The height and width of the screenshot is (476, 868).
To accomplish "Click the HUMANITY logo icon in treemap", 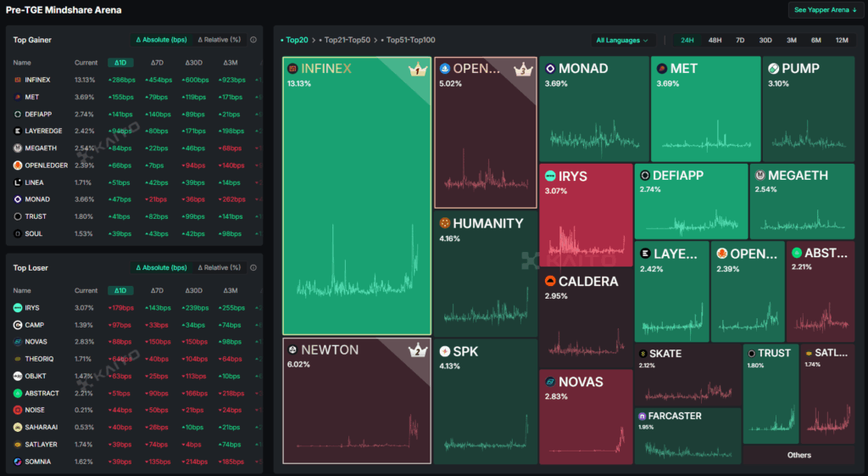I will coord(444,223).
